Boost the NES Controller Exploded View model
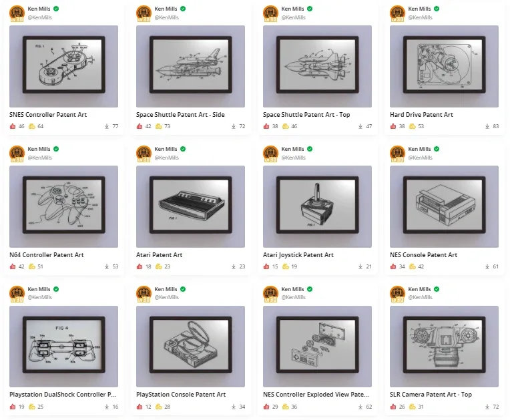Viewport: 510px width, 420px height. (x=286, y=407)
